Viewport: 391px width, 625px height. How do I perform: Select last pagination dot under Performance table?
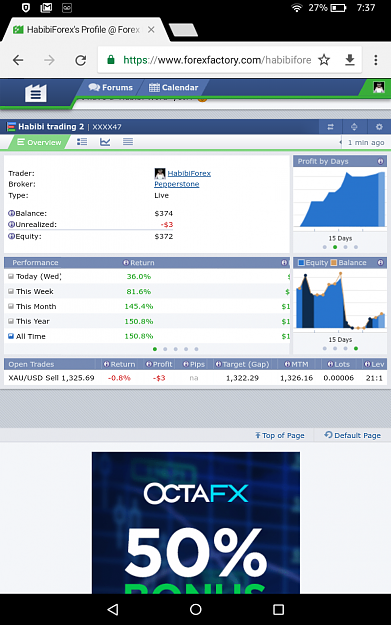click(196, 349)
